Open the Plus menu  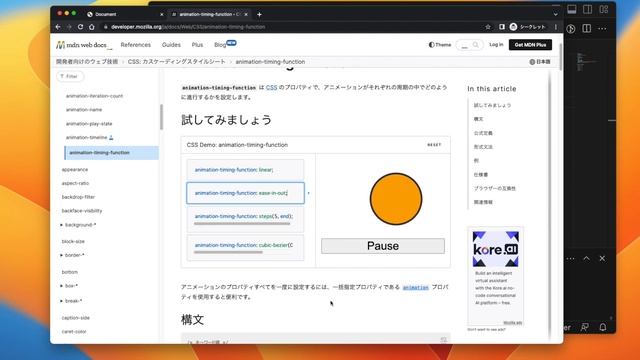(197, 45)
